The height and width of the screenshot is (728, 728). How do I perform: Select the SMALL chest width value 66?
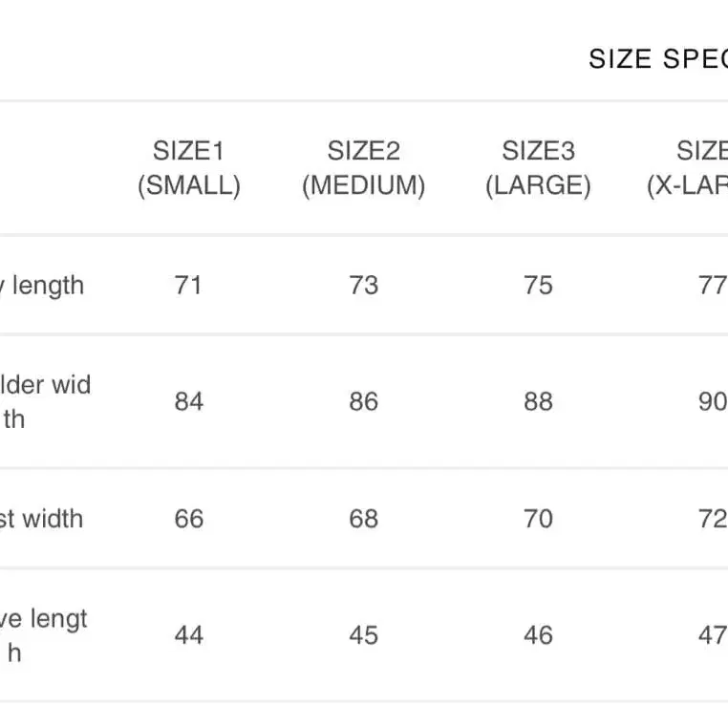pyautogui.click(x=188, y=519)
